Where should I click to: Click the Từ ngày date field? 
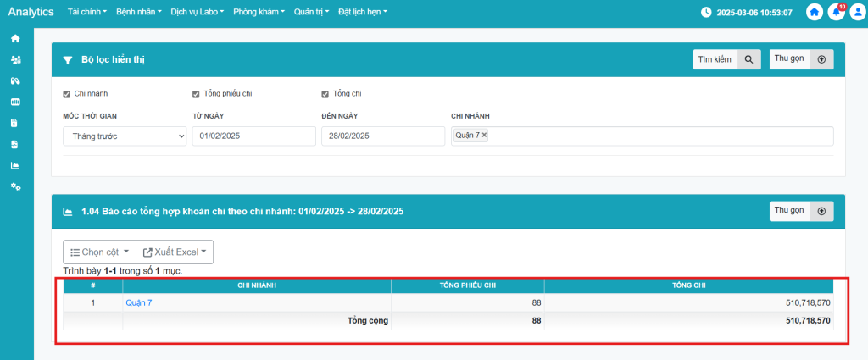coord(253,136)
